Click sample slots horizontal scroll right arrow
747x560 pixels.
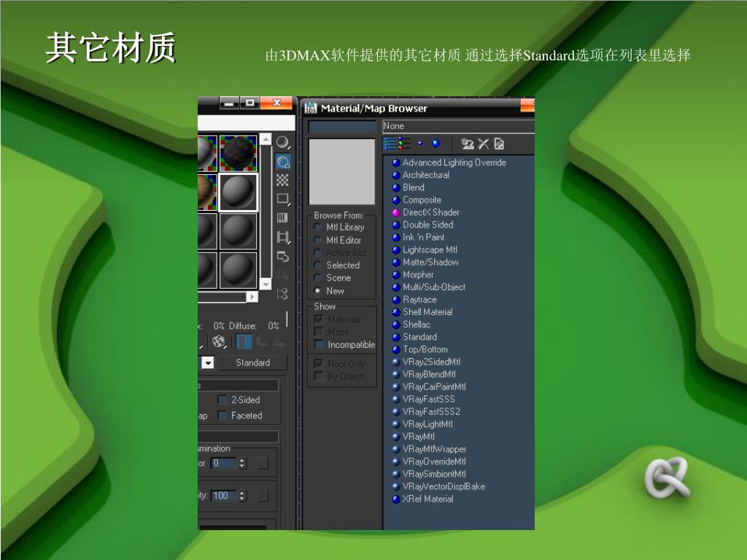click(x=252, y=297)
